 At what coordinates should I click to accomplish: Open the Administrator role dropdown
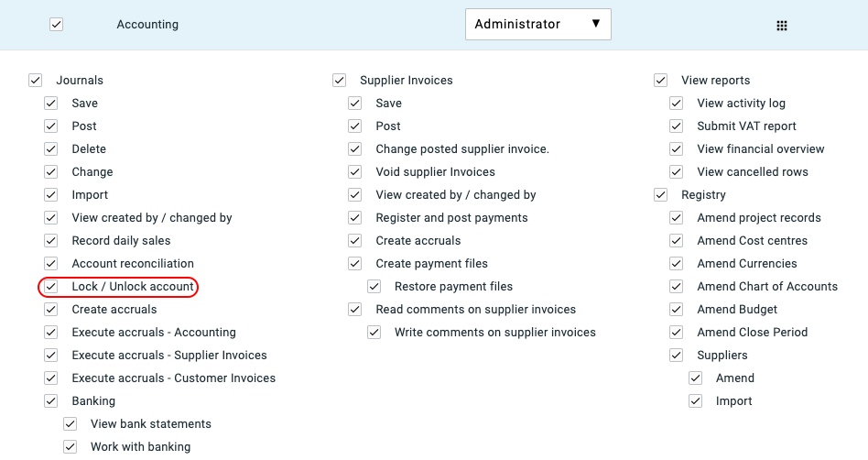pyautogui.click(x=538, y=25)
